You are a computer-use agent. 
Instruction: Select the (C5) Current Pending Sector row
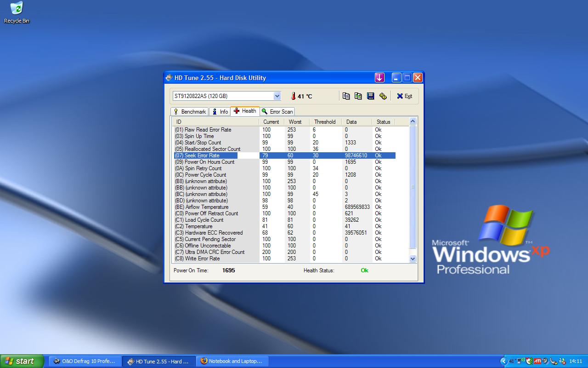point(284,239)
